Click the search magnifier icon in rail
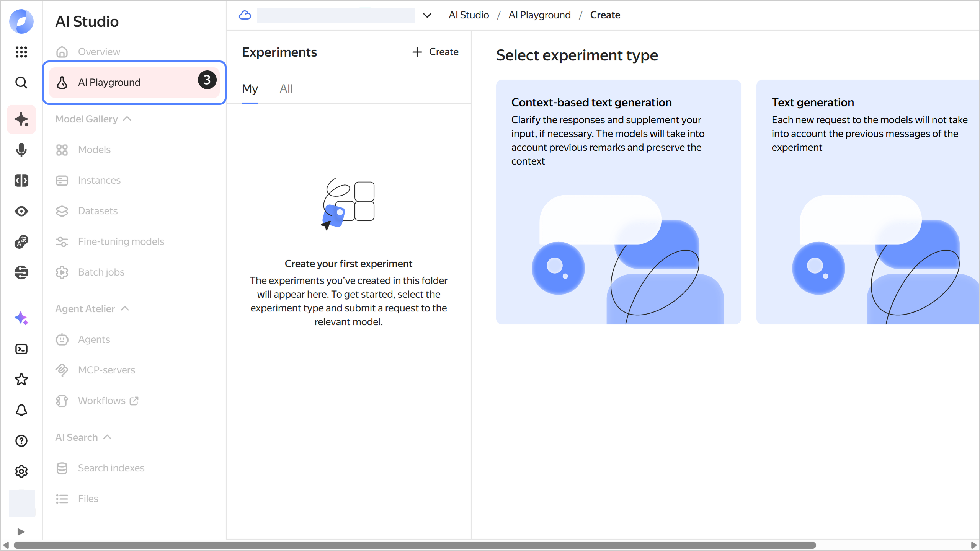 [x=21, y=82]
